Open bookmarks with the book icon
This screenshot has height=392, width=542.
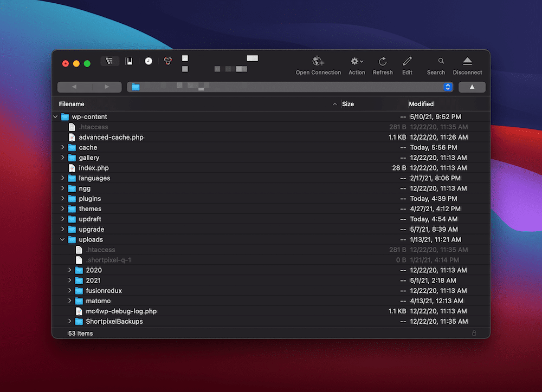click(x=129, y=61)
